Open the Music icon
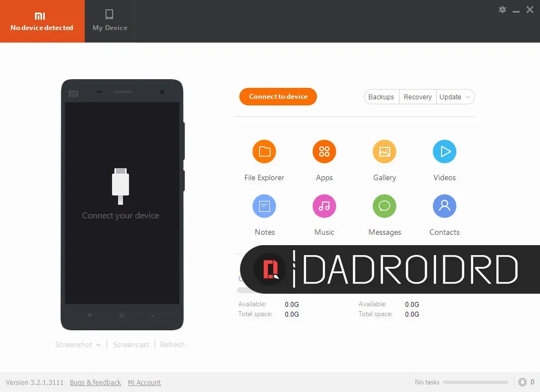This screenshot has height=392, width=540. tap(324, 206)
